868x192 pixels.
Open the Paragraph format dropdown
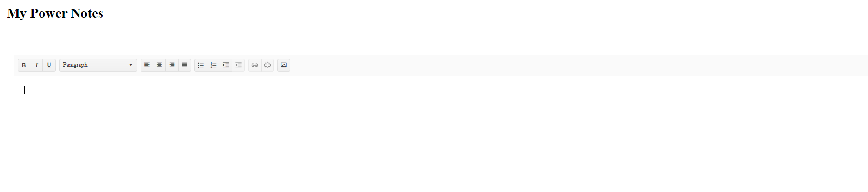(98, 65)
